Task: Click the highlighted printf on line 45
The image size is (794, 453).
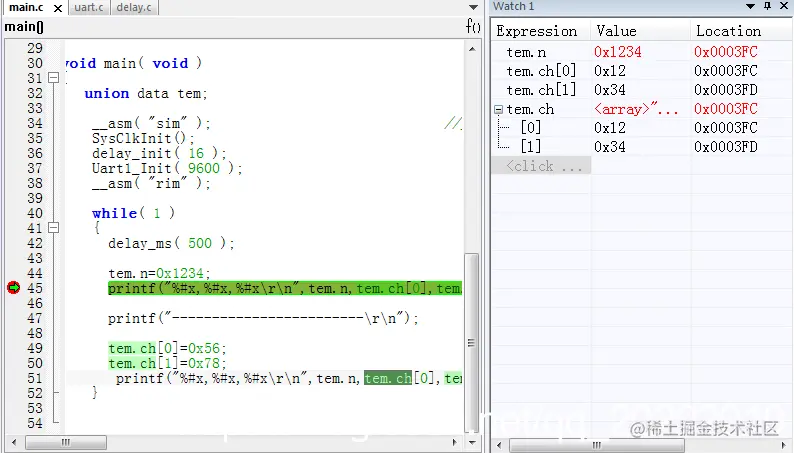Action: 285,288
